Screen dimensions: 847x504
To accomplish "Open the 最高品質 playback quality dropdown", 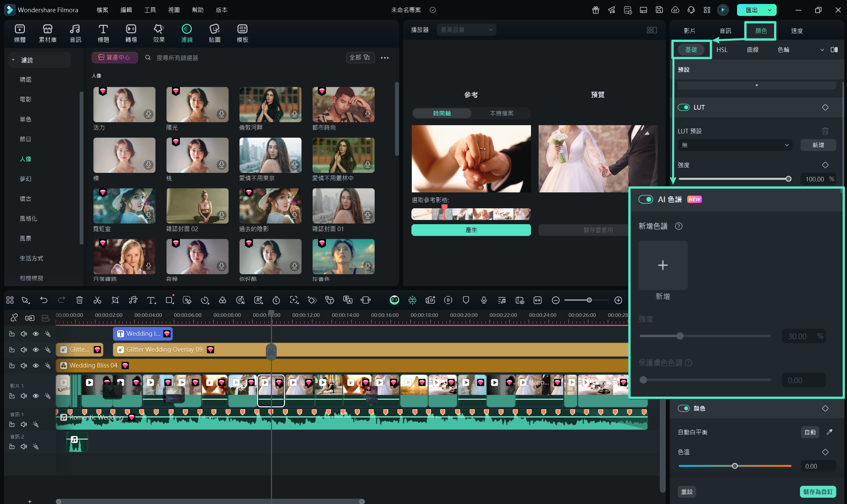I will click(466, 30).
